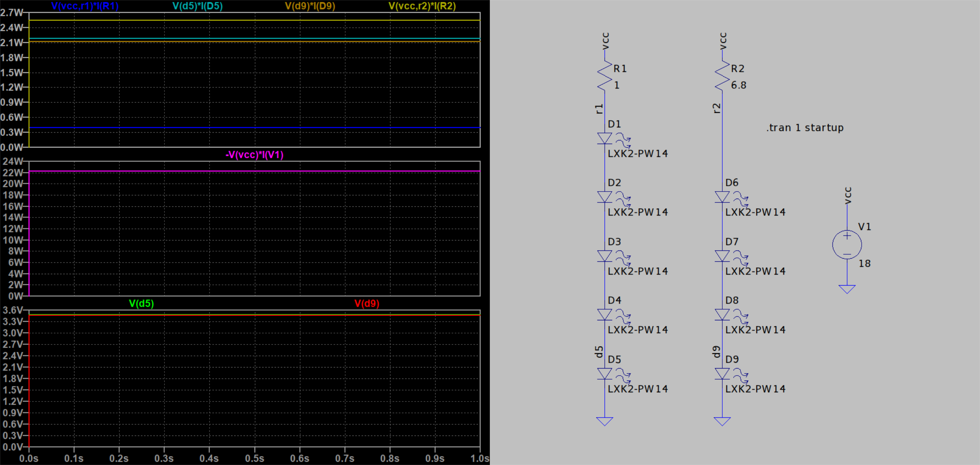Viewport: 980px width, 465px height.
Task: Click the .tran 1 startup directive
Action: click(805, 128)
